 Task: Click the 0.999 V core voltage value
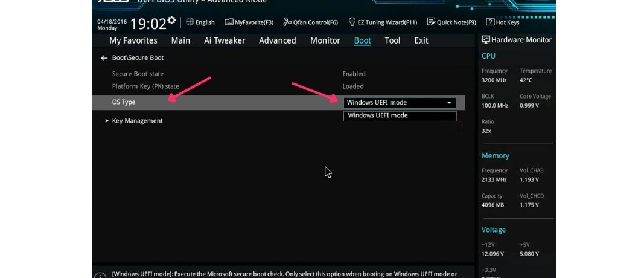(x=529, y=106)
